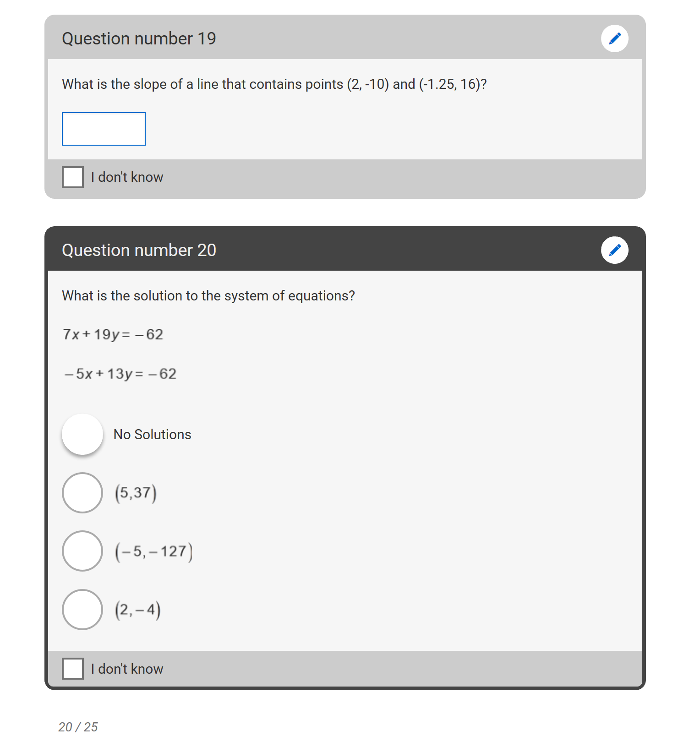Click the (−5,−127) answer text
The image size is (700, 736).
click(153, 551)
